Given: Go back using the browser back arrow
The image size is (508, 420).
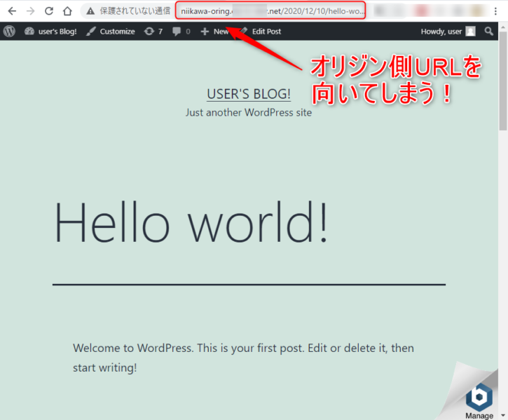Looking at the screenshot, I should click(12, 11).
